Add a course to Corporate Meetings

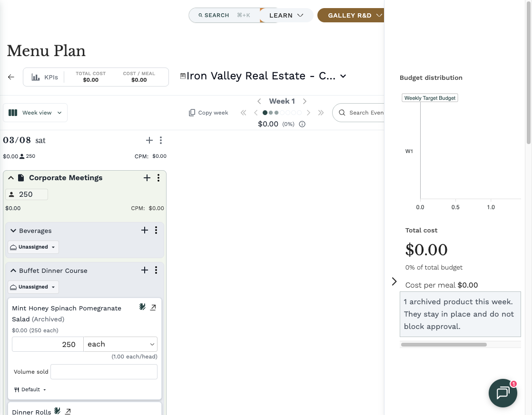pyautogui.click(x=147, y=178)
